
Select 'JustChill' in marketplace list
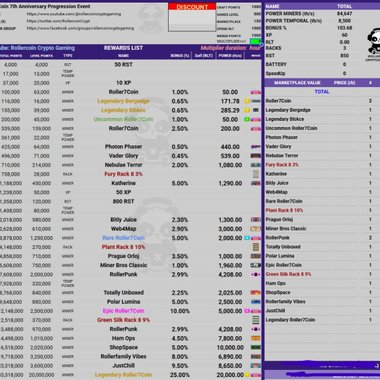click(x=275, y=310)
